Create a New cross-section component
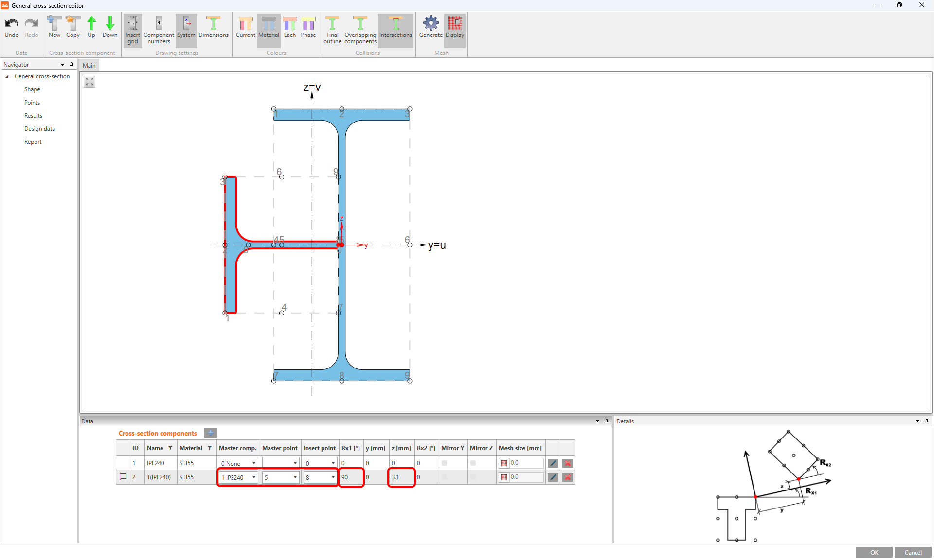Screen dimensions: 934x560 (x=54, y=23)
